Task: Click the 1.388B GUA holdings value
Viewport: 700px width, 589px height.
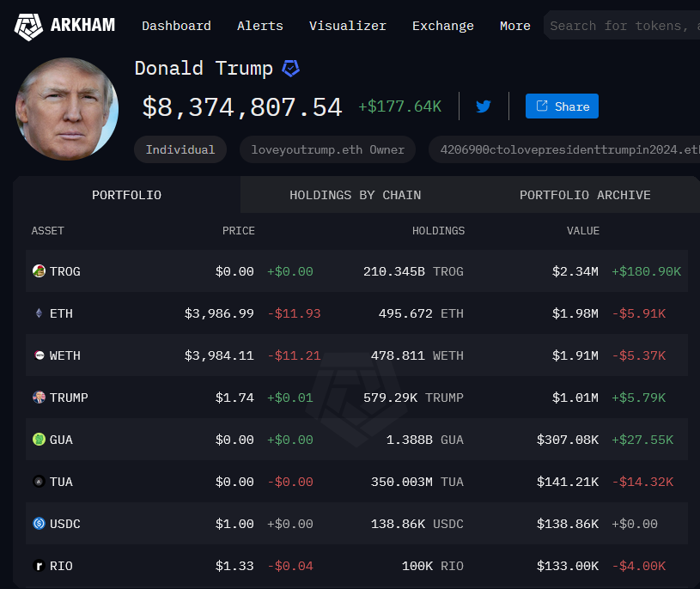Action: (x=425, y=440)
